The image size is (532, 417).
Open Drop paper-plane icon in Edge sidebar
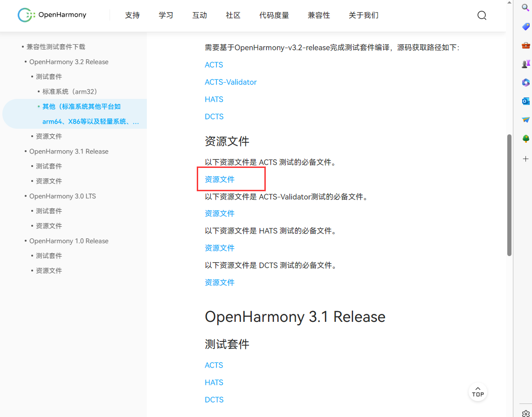(x=525, y=119)
